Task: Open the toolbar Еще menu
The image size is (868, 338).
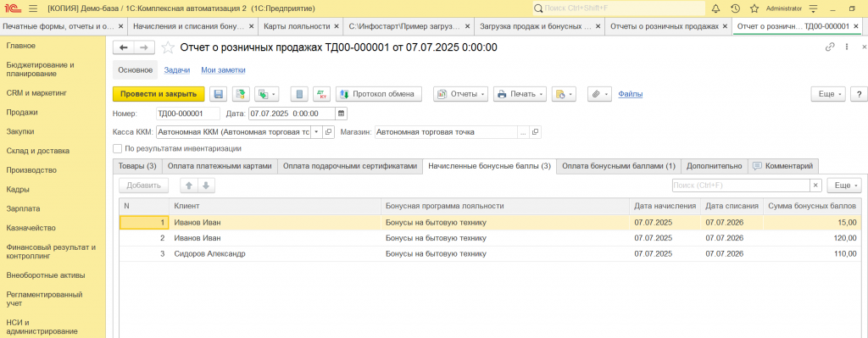Action: (829, 94)
